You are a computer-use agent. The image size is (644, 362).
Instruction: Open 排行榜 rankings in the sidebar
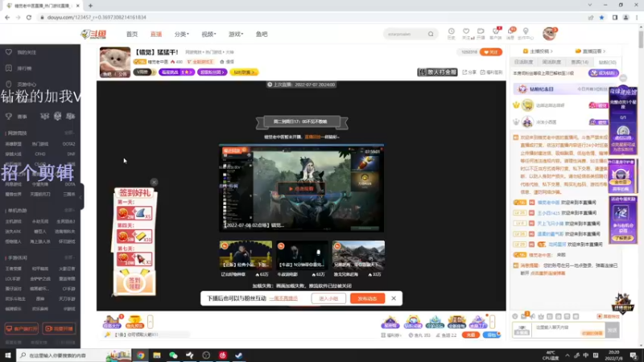[24, 68]
